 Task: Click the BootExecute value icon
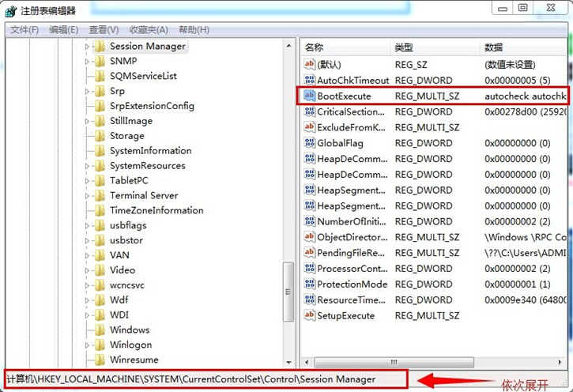309,96
